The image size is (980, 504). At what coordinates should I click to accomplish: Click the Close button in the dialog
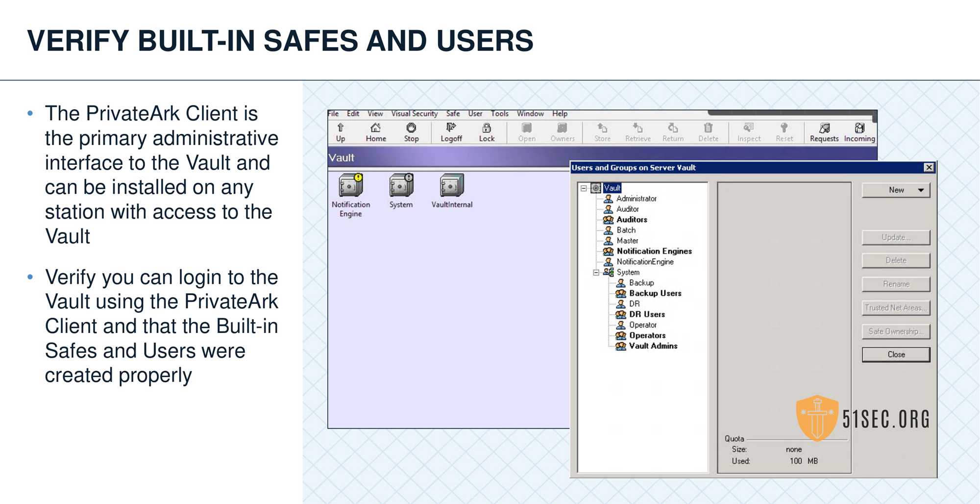pyautogui.click(x=896, y=354)
